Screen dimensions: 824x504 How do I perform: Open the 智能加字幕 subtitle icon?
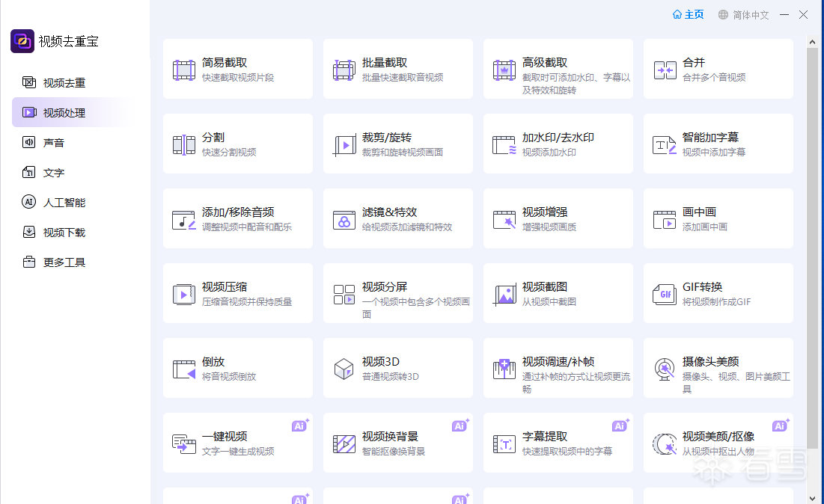coord(665,145)
